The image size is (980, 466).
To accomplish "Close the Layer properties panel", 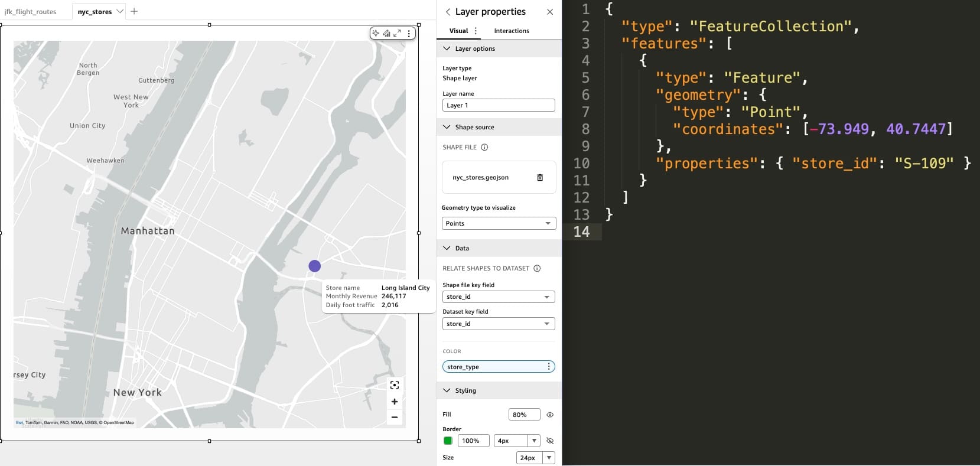I will pos(550,12).
